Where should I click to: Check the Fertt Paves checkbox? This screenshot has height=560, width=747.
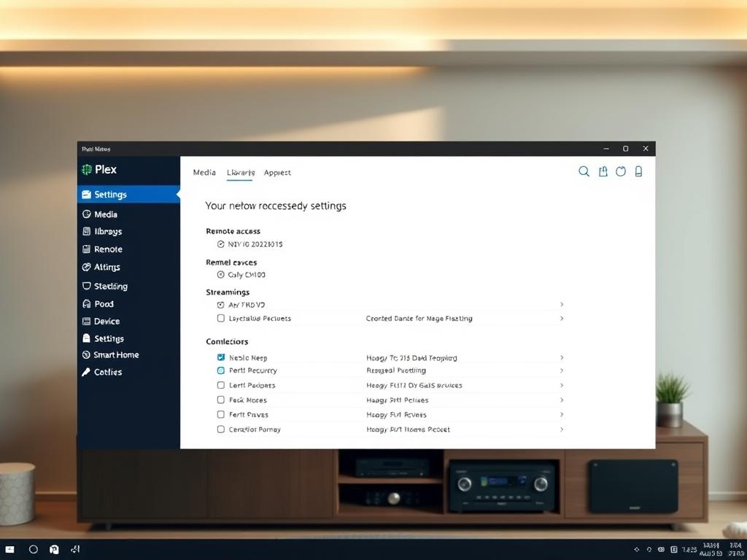coord(221,414)
